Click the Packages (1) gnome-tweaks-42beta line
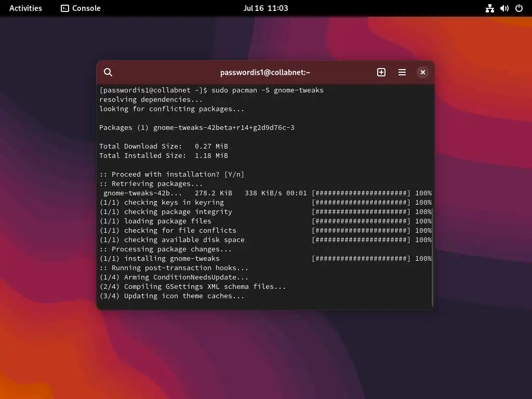Image resolution: width=532 pixels, height=399 pixels. (197, 128)
